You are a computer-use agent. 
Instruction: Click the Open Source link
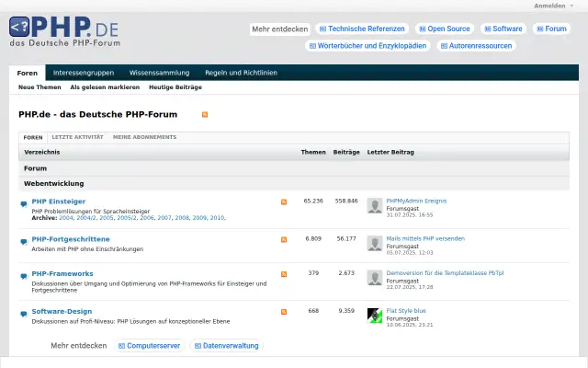pos(445,29)
